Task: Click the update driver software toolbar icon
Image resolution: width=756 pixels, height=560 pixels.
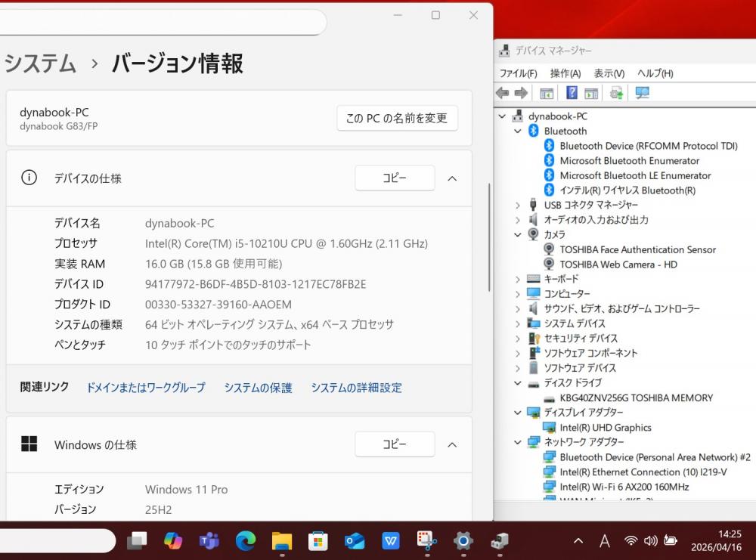Action: click(617, 93)
